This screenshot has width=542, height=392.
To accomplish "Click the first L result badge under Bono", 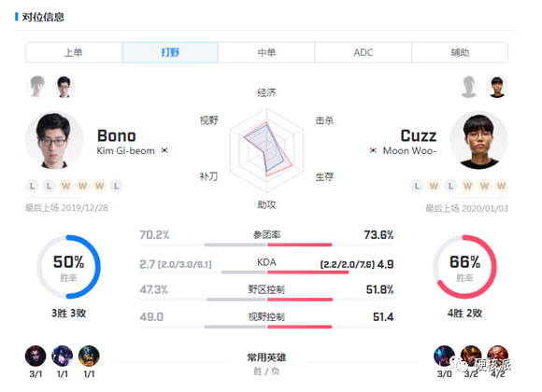I will (x=32, y=186).
